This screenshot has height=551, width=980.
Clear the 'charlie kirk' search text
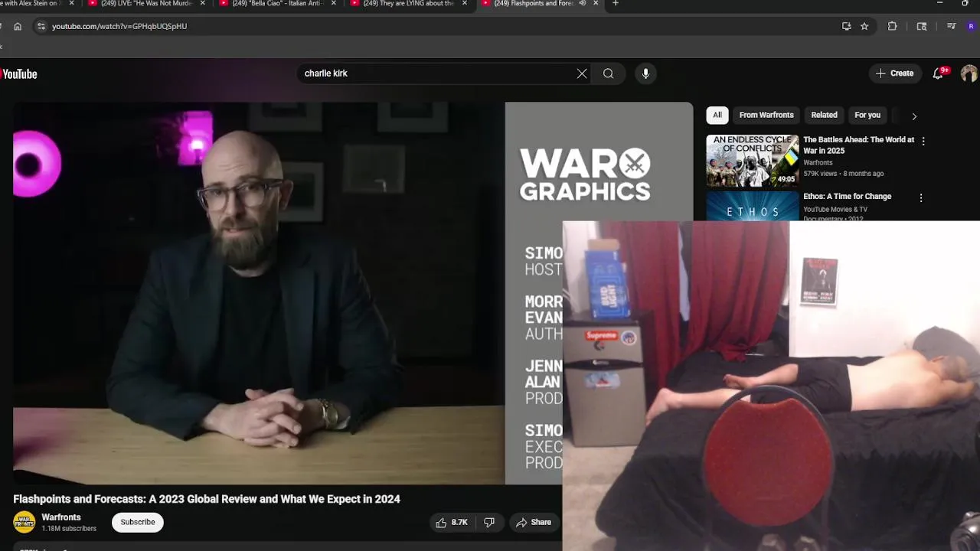pos(582,73)
